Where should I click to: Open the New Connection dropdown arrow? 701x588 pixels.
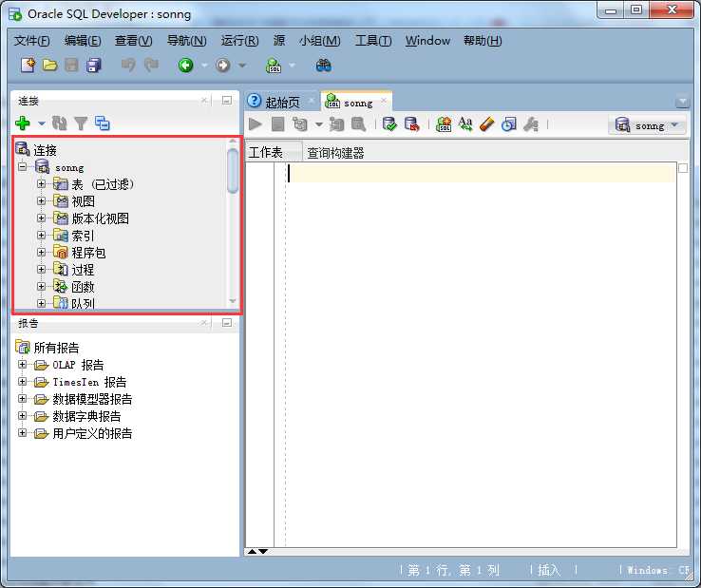click(42, 123)
